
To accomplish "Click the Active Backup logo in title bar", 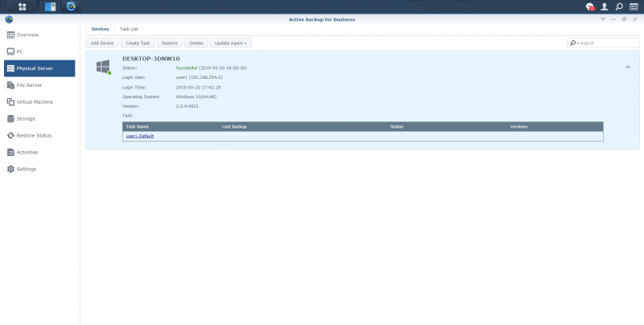I will coord(9,19).
